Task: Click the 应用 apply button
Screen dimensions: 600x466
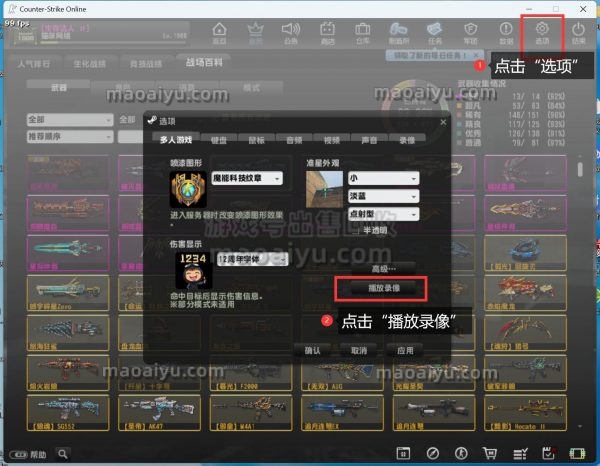Action: tap(405, 350)
